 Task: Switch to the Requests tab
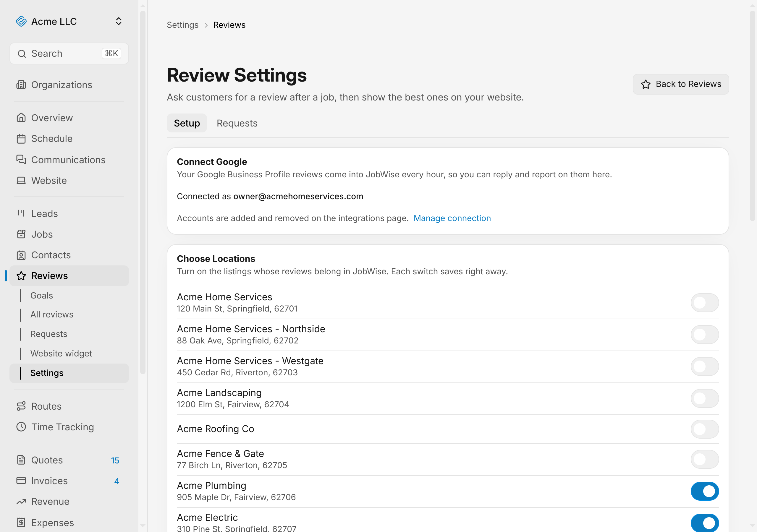pos(237,123)
